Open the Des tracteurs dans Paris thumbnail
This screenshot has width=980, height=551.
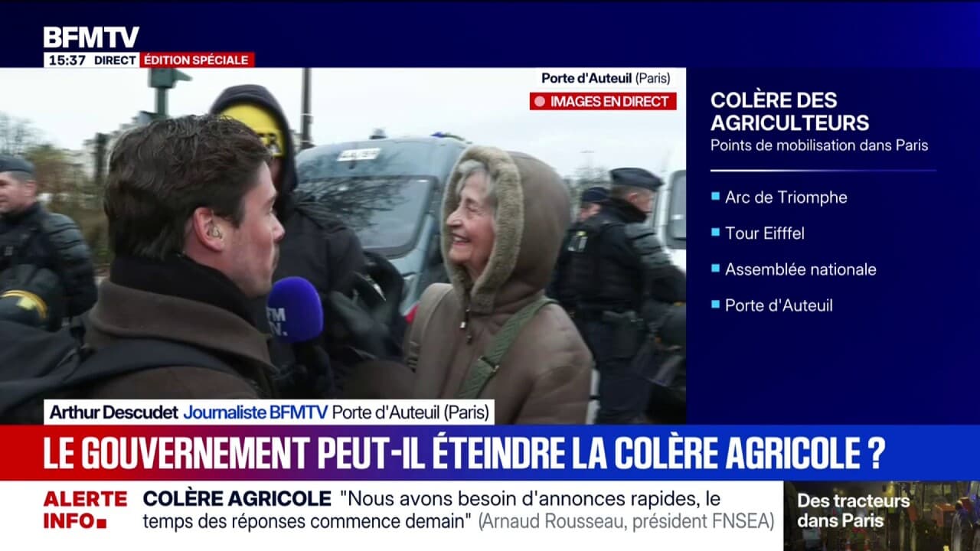pyautogui.click(x=882, y=516)
